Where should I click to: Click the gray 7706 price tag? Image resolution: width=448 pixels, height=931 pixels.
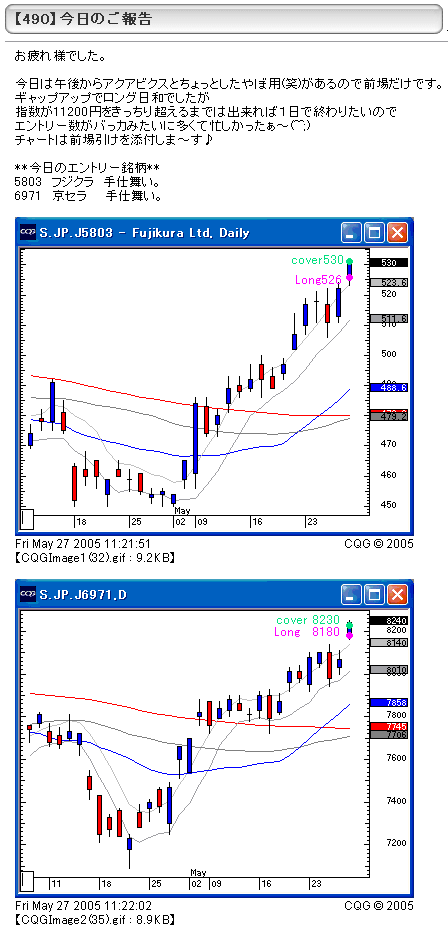point(389,735)
